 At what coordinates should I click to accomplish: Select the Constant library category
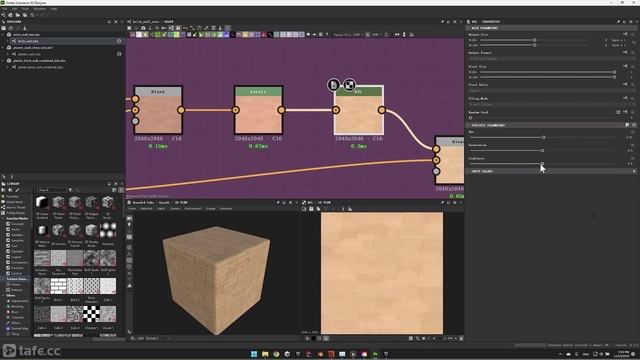(x=17, y=224)
